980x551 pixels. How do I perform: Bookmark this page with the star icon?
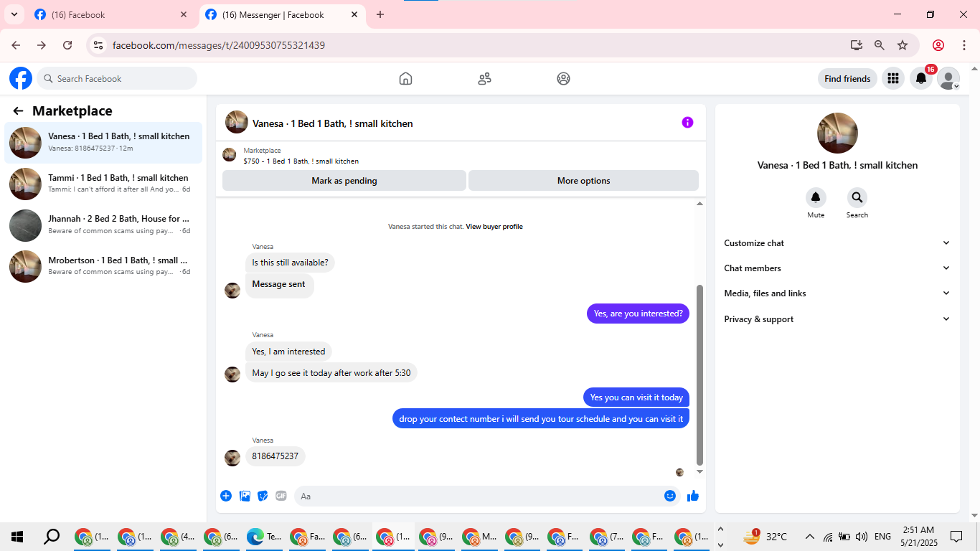(903, 45)
